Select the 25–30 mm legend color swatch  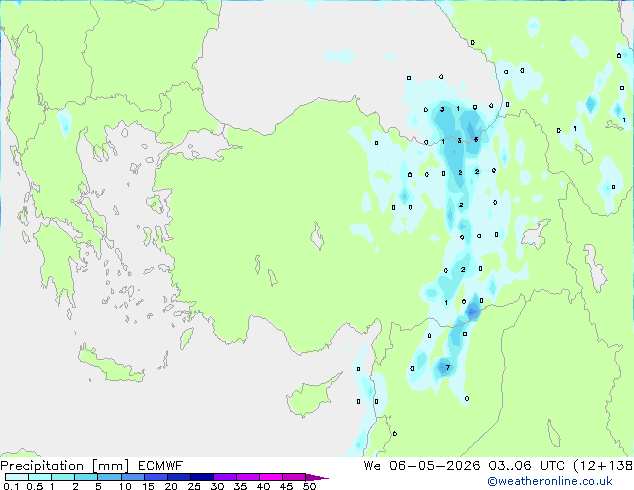(x=201, y=477)
